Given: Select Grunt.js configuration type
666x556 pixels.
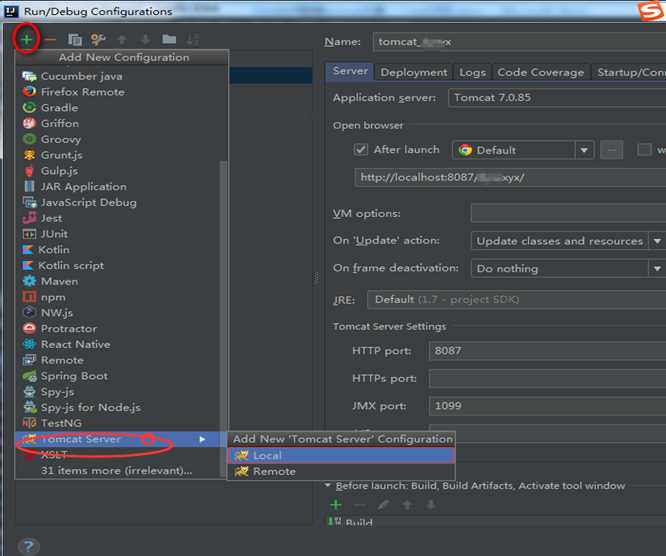Looking at the screenshot, I should (121, 155).
